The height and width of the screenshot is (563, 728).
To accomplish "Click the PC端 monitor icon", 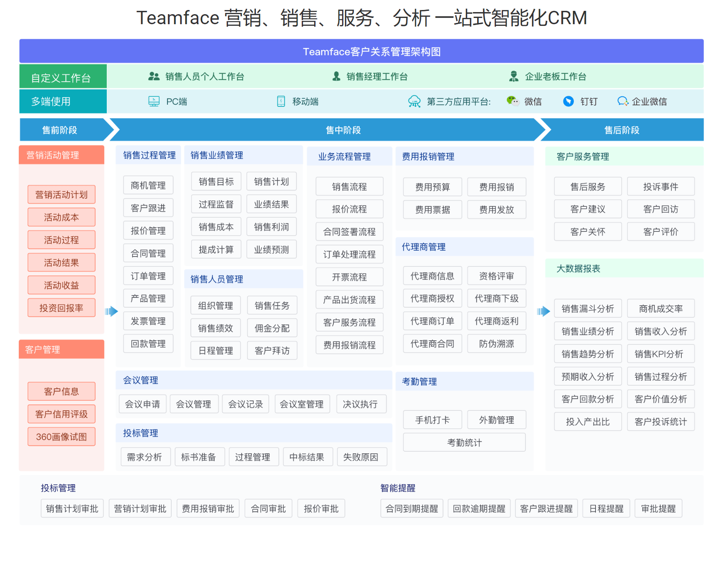I will point(154,101).
